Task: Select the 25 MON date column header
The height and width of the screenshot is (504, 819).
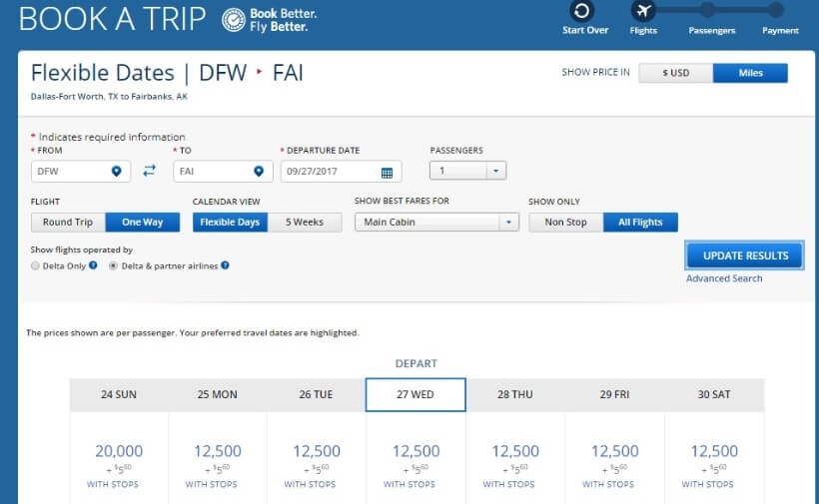Action: coord(218,395)
